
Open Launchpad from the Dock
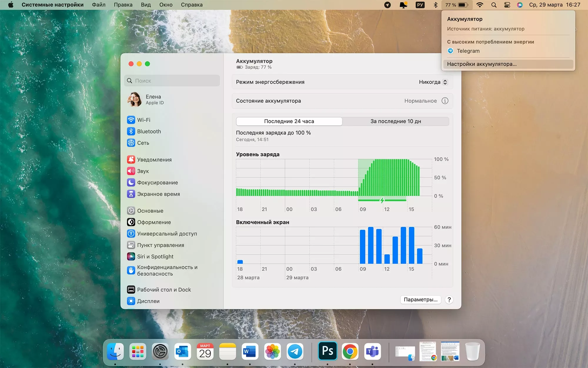click(138, 352)
